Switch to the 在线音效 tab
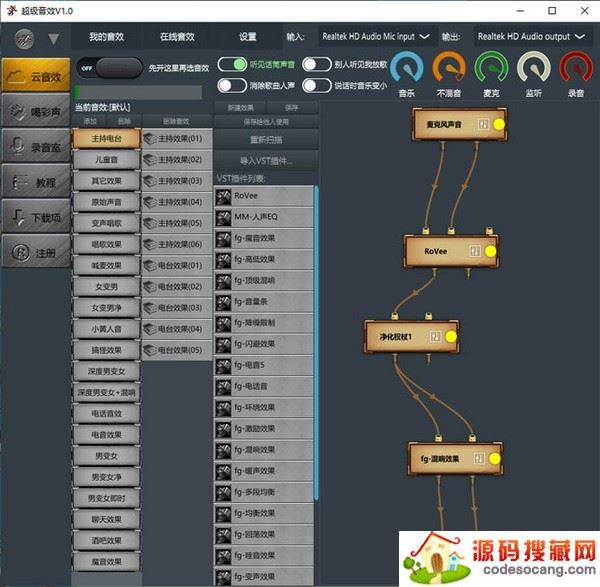 pos(177,36)
